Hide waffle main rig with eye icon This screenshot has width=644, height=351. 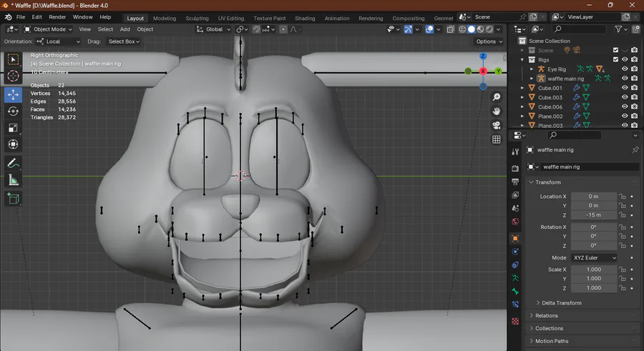[625, 79]
